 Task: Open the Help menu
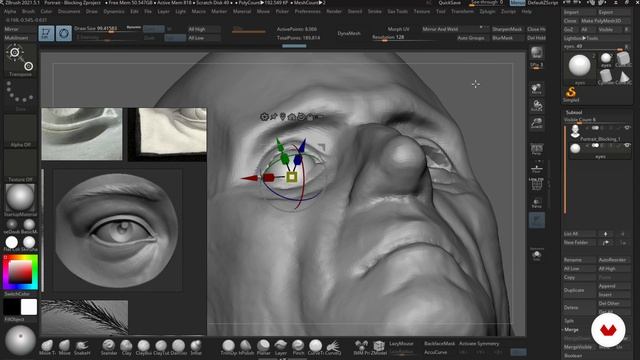pyautogui.click(x=527, y=12)
